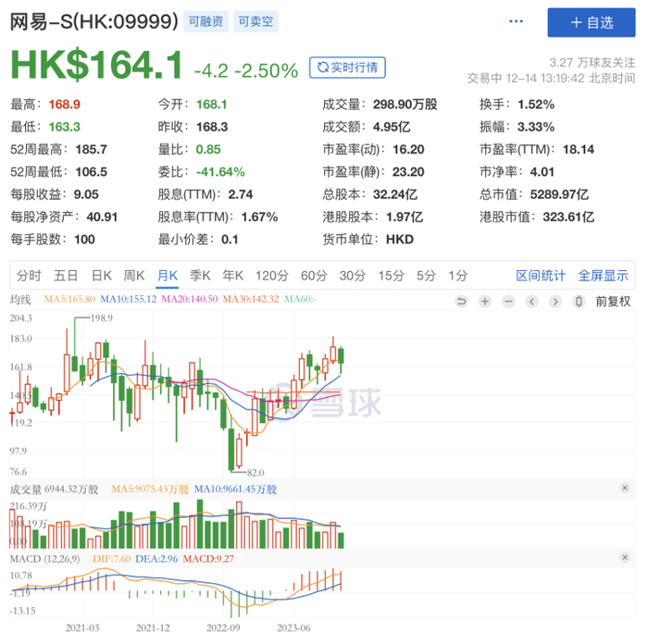The image size is (648, 644).
Task: Click the 最高 168.9 value
Action: pos(64,105)
